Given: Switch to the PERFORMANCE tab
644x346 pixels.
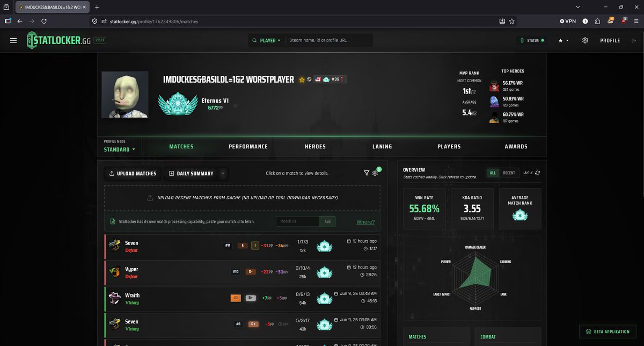Looking at the screenshot, I should point(248,146).
